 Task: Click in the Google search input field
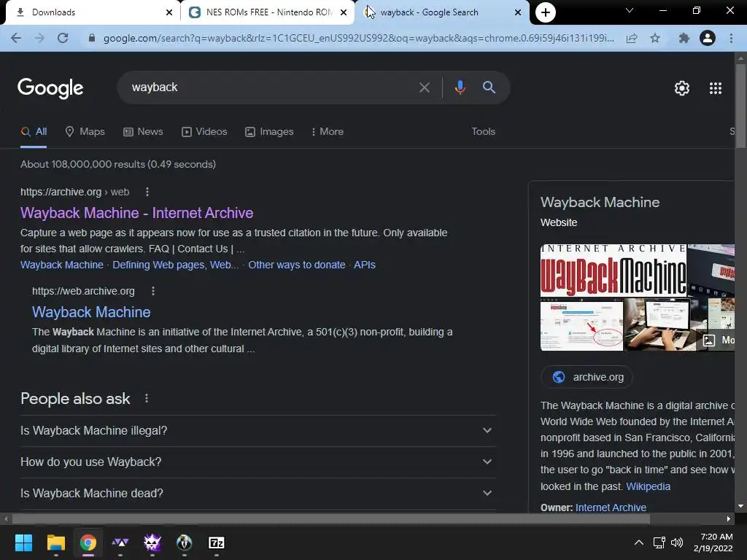[x=271, y=87]
